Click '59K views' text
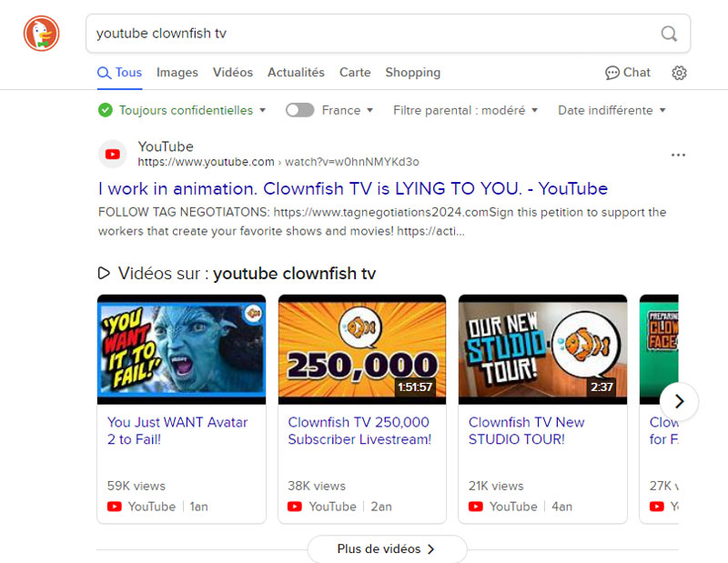The image size is (728, 563). pyautogui.click(x=136, y=486)
